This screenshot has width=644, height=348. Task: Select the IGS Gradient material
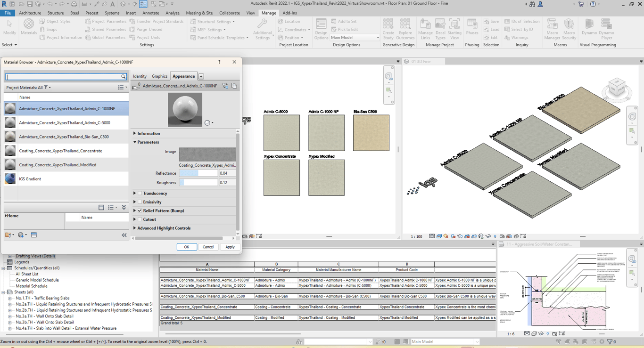[66, 179]
